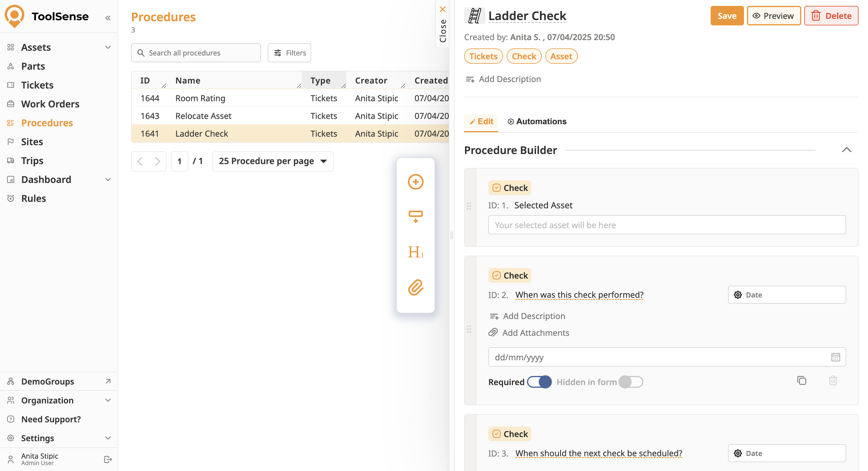Click the add section icon in floating toolbar
This screenshot has width=868, height=471.
pyautogui.click(x=415, y=216)
